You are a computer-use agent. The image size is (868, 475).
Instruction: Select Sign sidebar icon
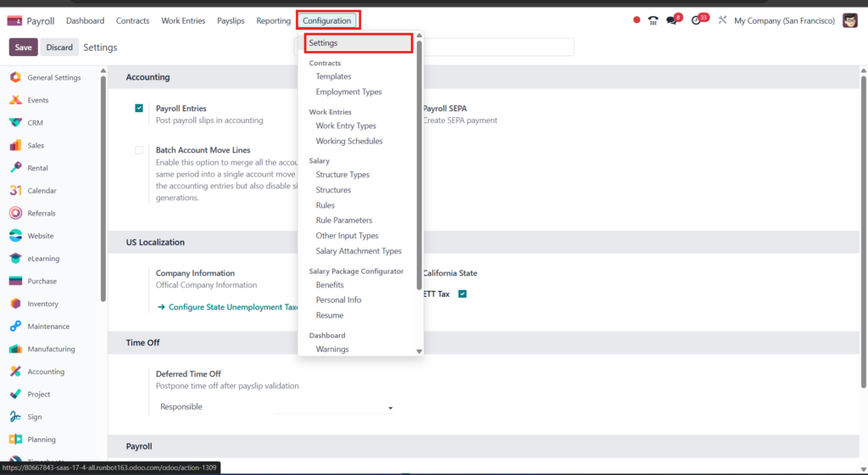tap(15, 416)
